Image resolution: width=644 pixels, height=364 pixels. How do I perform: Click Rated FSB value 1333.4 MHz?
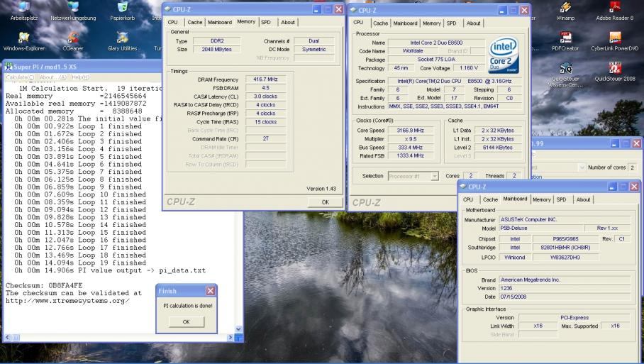[x=410, y=155]
